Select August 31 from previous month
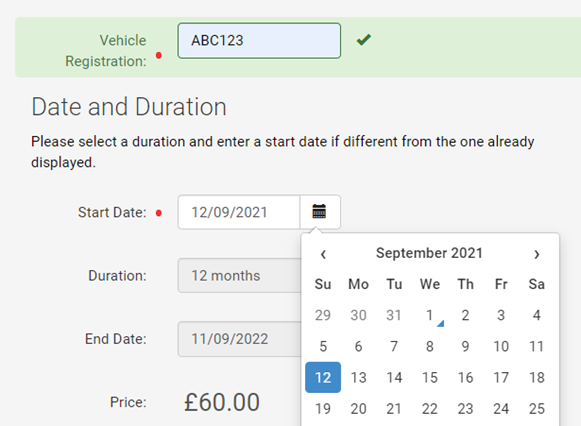The image size is (581, 426). (x=394, y=315)
